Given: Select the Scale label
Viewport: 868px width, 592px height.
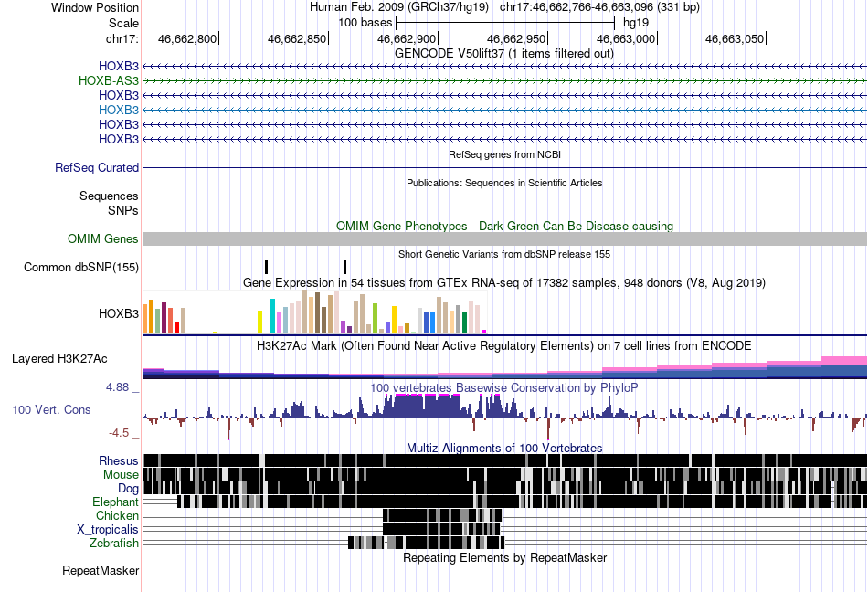Looking at the screenshot, I should tap(123, 23).
